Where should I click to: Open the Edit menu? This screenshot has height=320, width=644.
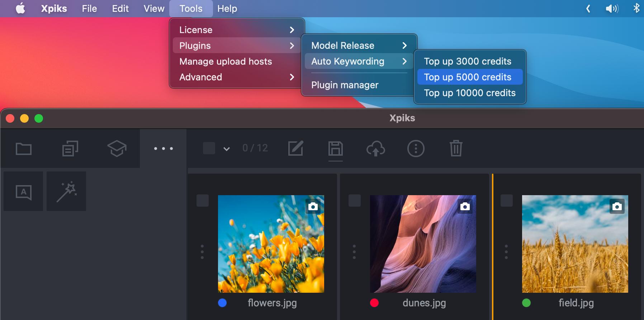point(120,9)
